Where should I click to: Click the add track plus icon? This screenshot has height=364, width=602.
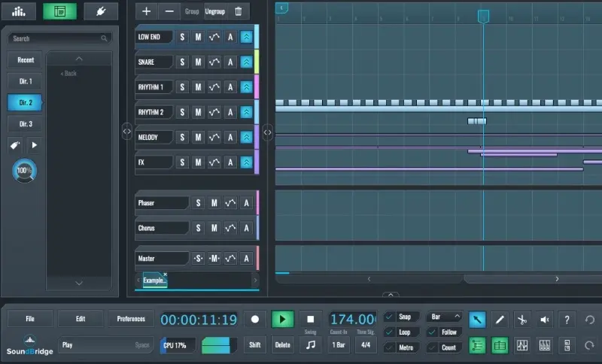pyautogui.click(x=146, y=11)
